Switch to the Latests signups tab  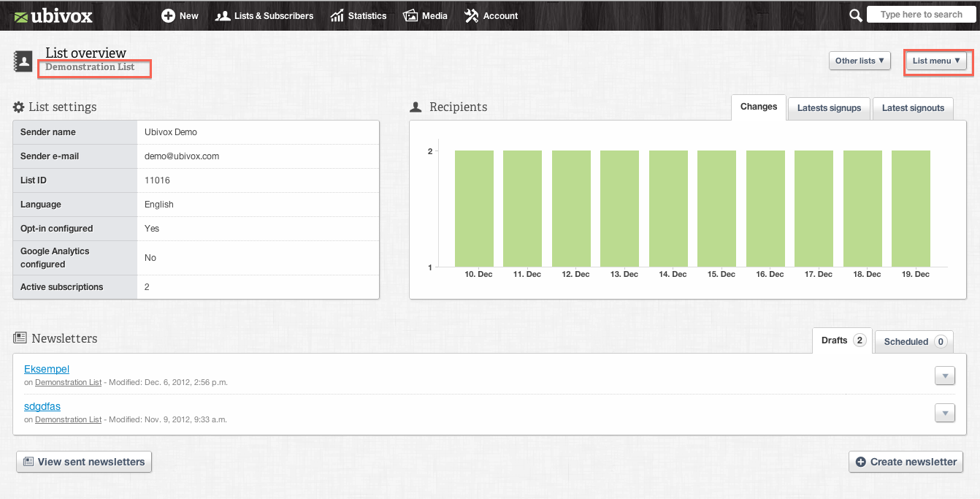[829, 108]
